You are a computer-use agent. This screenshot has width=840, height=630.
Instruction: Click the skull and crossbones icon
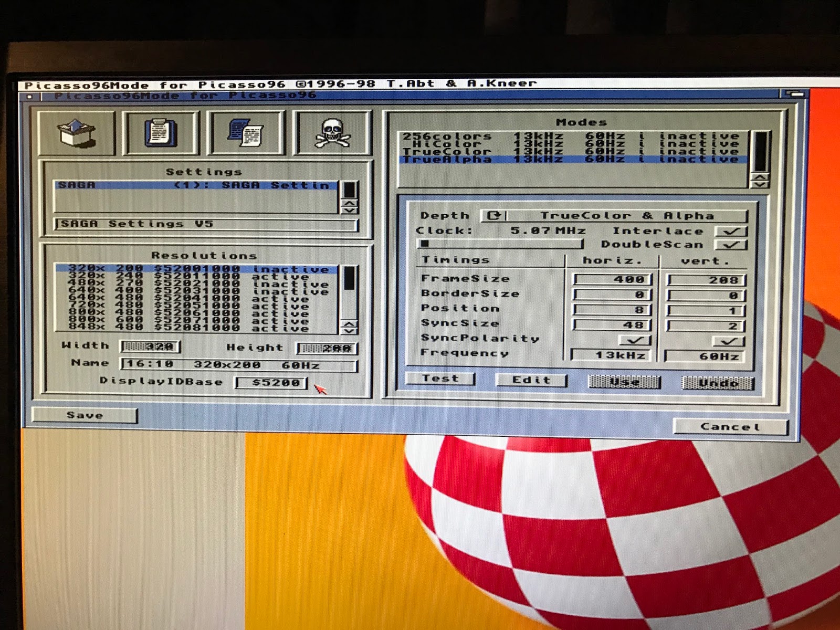[x=332, y=133]
